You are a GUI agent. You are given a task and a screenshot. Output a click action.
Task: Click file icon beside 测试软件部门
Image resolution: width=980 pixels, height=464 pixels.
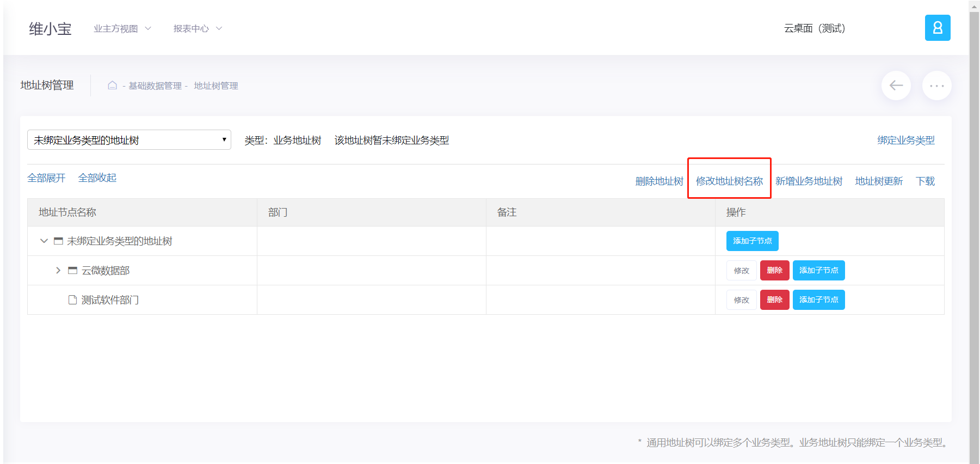[72, 300]
